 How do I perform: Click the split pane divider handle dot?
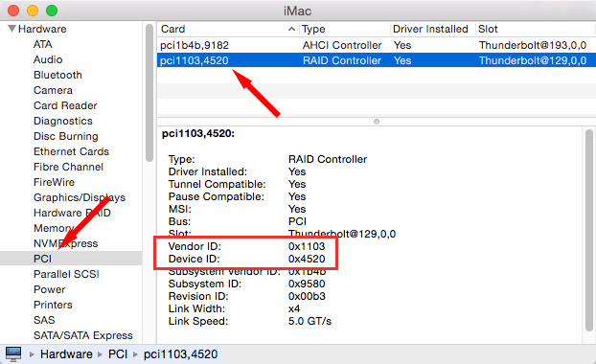pos(377,122)
